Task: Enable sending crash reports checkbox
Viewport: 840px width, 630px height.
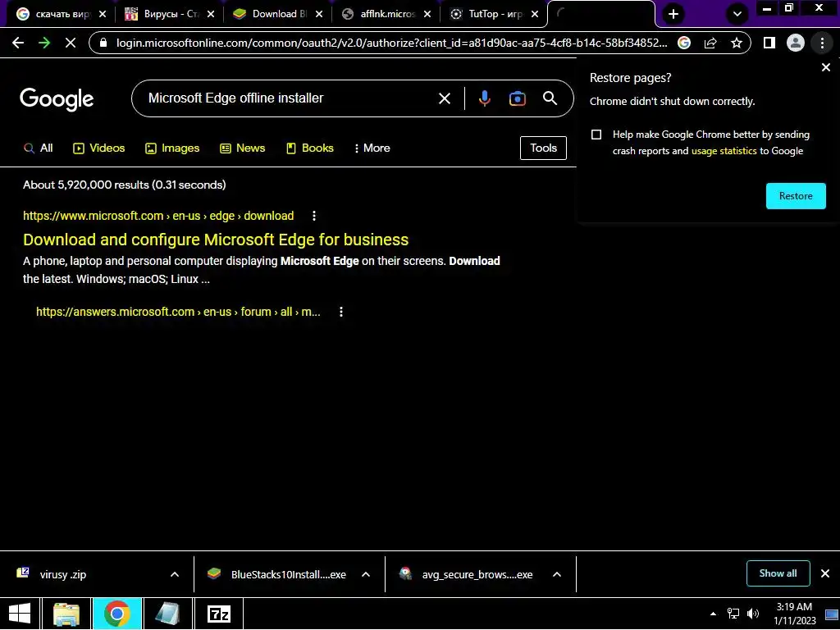Action: click(x=596, y=135)
